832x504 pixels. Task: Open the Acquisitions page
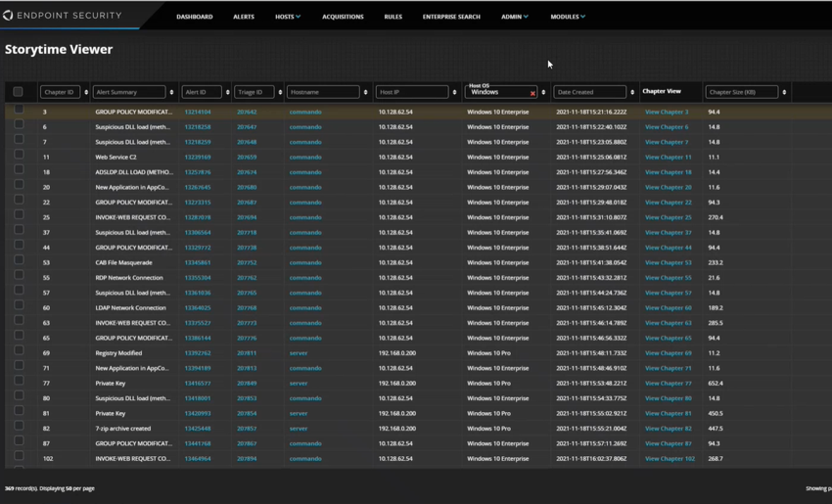(343, 17)
